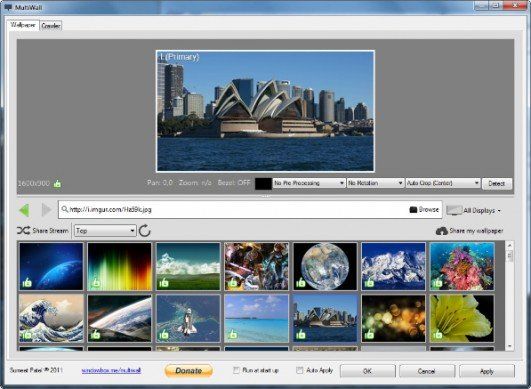Viewport: 531px width, 389px height.
Task: Select the snowy mountains wallpaper thumbnail
Action: [394, 266]
